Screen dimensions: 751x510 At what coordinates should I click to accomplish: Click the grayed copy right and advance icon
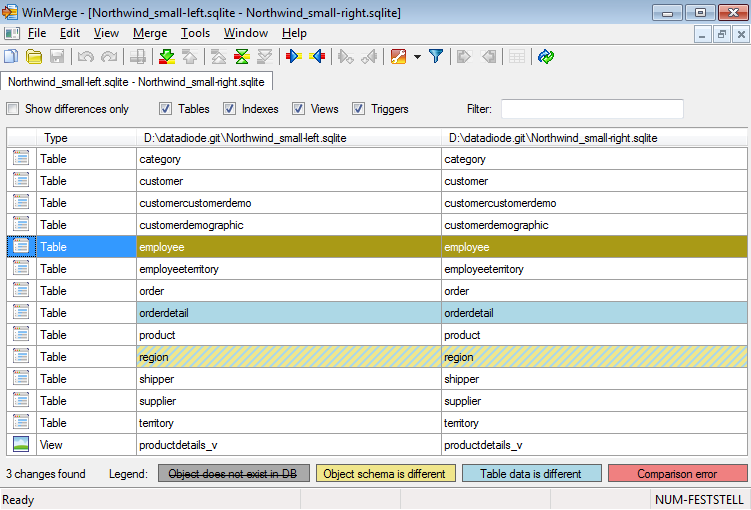coord(346,57)
